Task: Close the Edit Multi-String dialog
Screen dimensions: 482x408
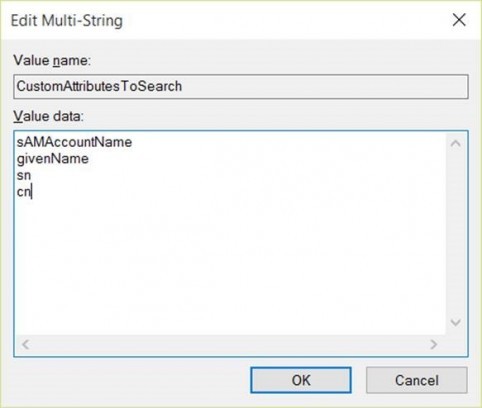Action: pyautogui.click(x=459, y=20)
